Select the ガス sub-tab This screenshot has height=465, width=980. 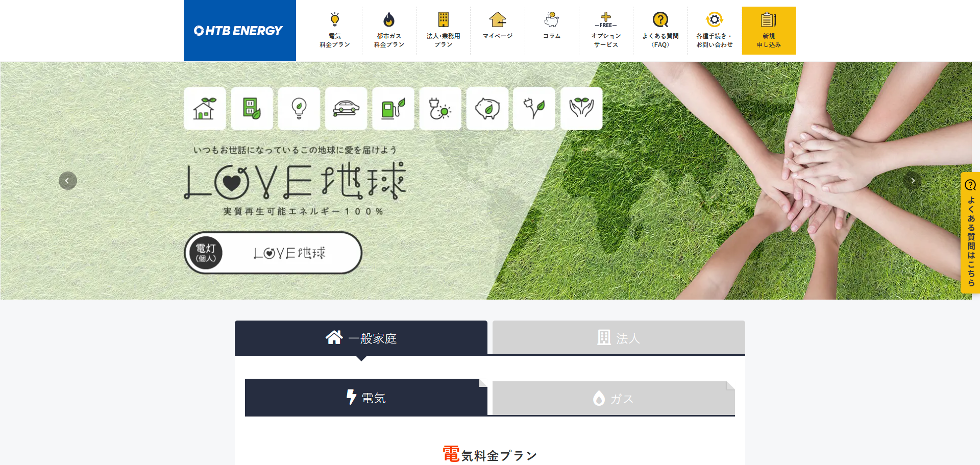point(613,398)
